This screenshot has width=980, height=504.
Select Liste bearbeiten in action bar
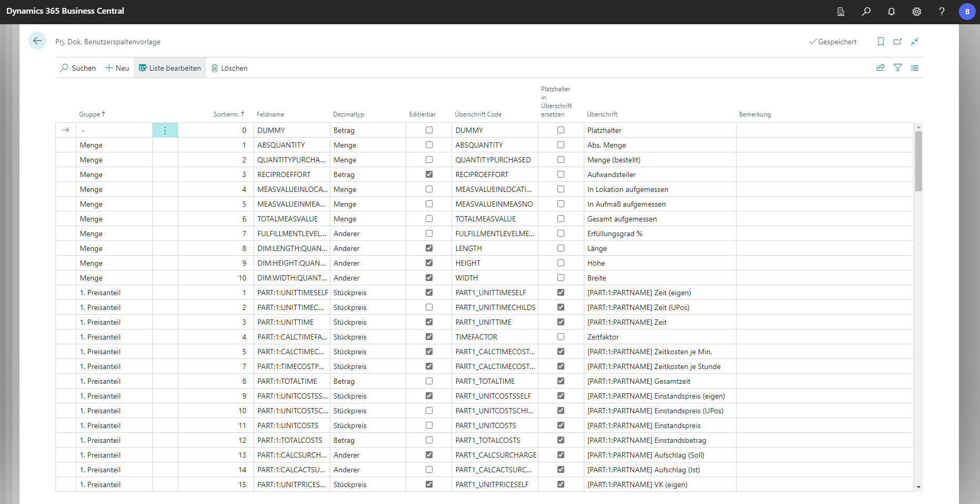click(x=170, y=68)
